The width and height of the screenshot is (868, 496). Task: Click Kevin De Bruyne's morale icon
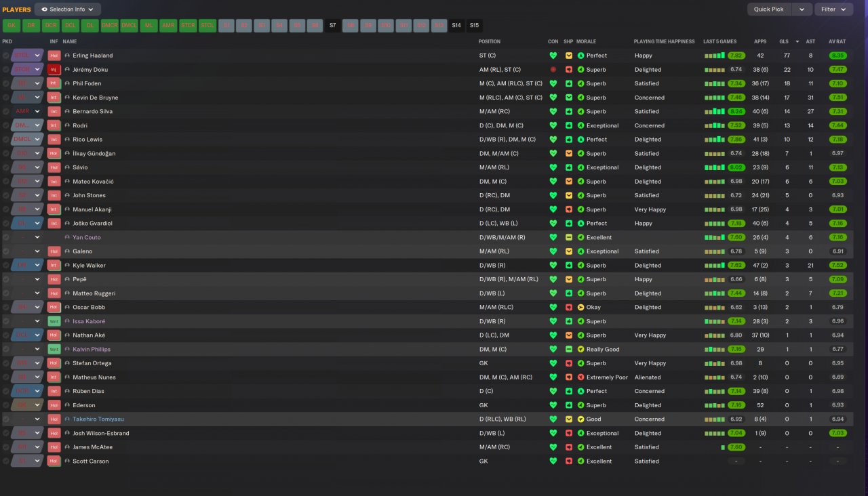tap(580, 98)
